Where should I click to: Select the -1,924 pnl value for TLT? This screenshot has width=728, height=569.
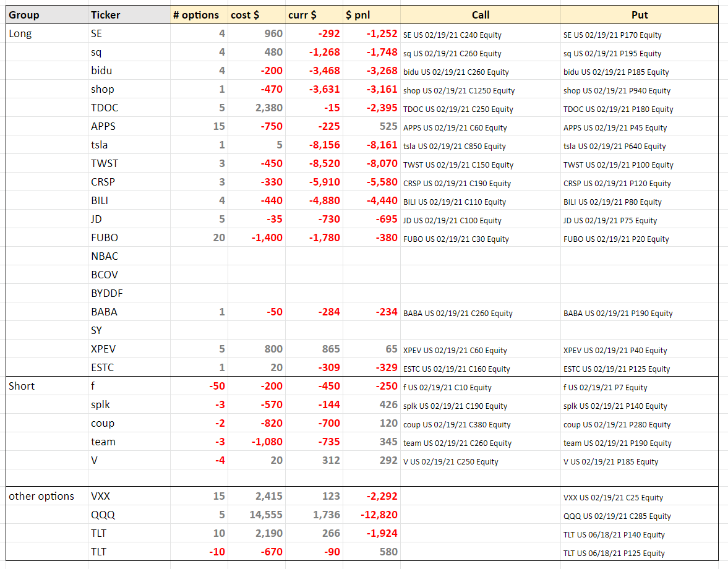click(x=372, y=533)
